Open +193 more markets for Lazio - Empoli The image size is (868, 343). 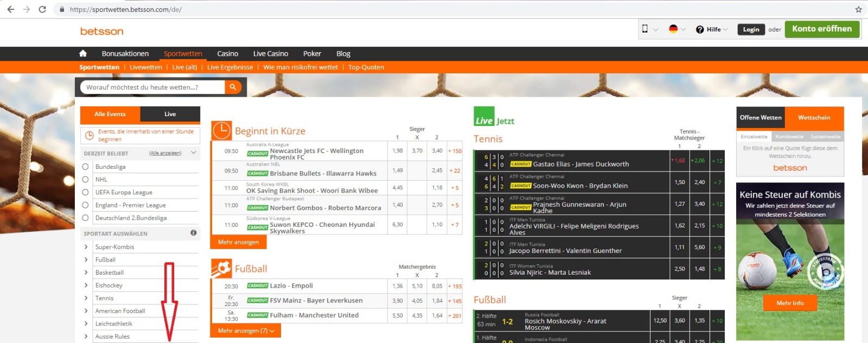point(455,286)
